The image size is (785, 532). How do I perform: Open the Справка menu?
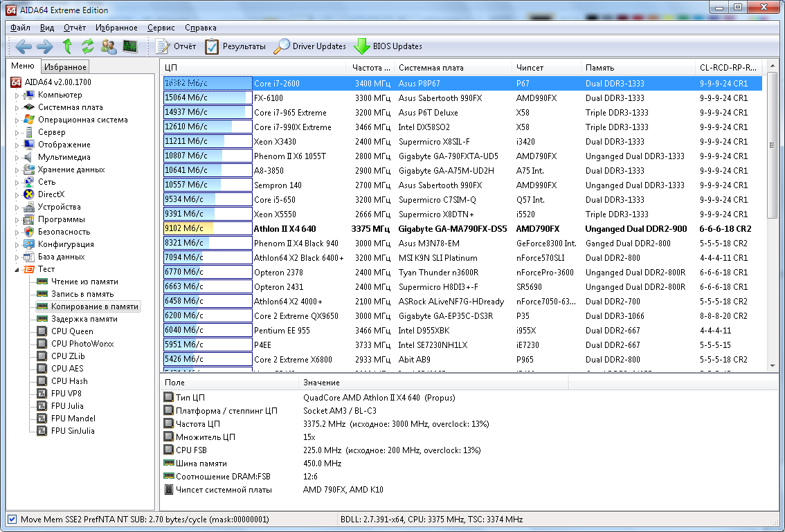point(200,28)
